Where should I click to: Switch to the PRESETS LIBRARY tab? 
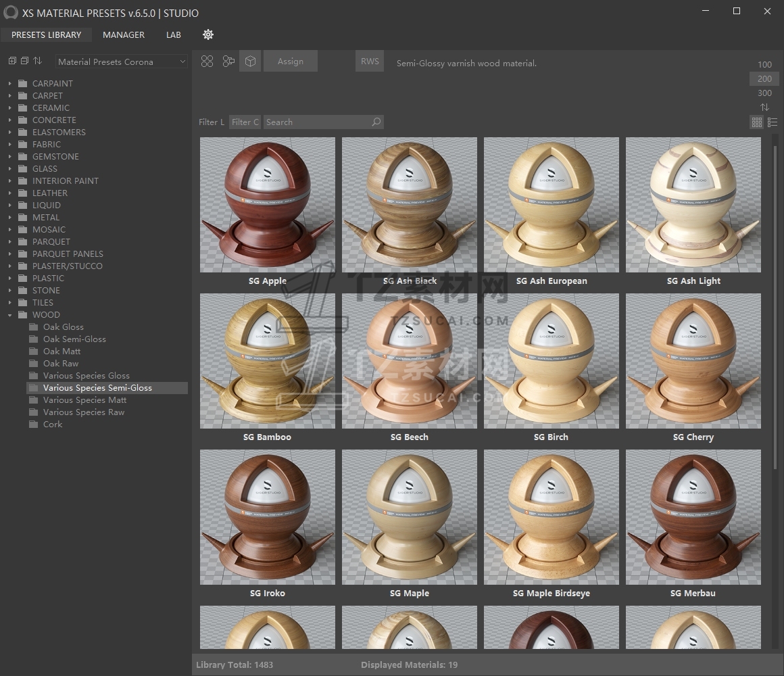(46, 35)
